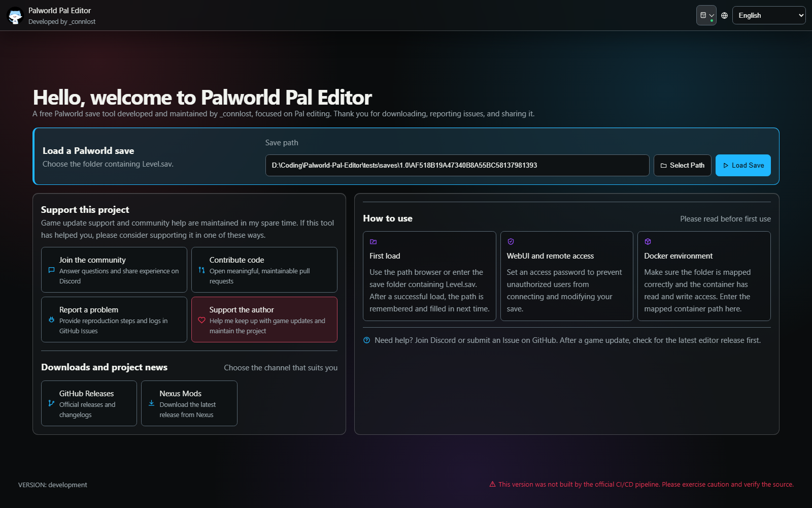Click the 'How to use' heading
Image resolution: width=812 pixels, height=508 pixels.
point(388,218)
